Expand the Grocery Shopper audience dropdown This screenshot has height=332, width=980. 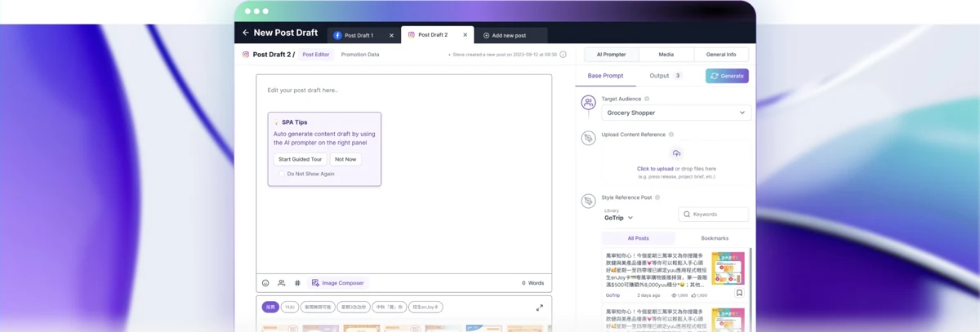click(x=676, y=113)
